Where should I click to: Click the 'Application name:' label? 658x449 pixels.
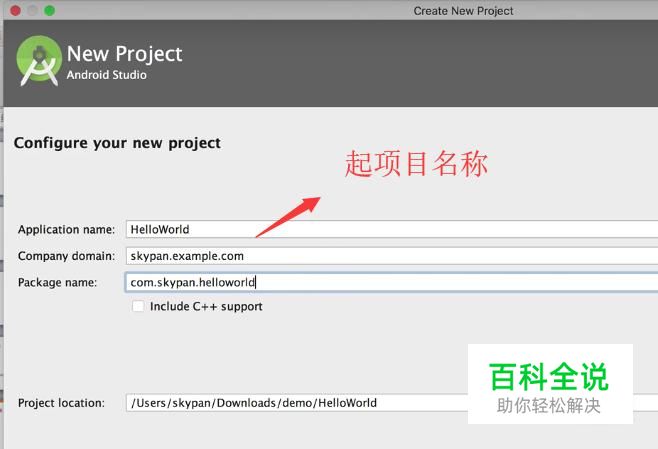[66, 230]
